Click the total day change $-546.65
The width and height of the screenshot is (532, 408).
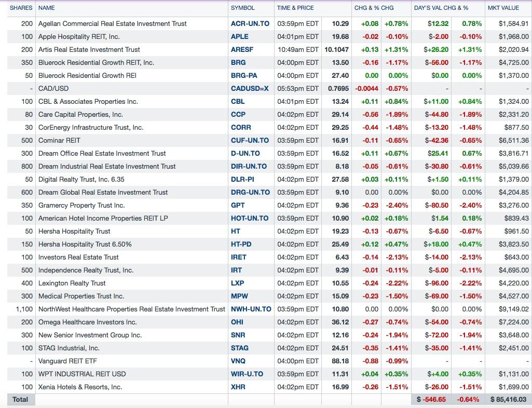click(431, 400)
